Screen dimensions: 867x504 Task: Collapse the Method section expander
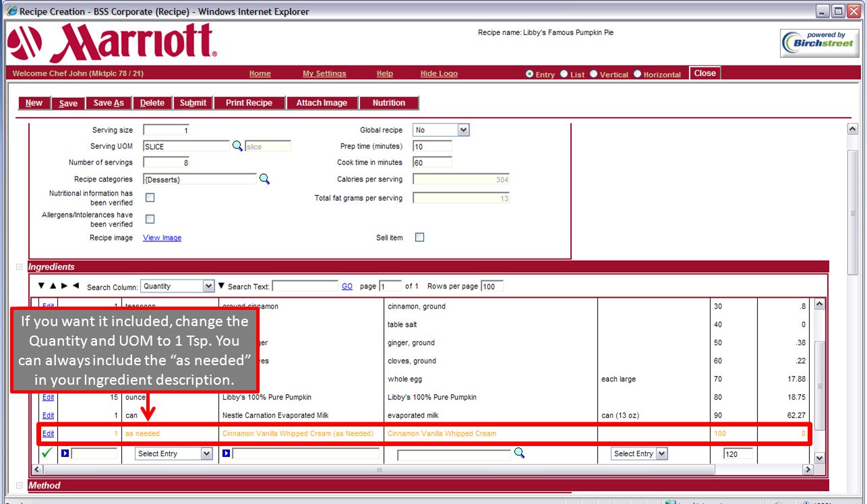19,485
